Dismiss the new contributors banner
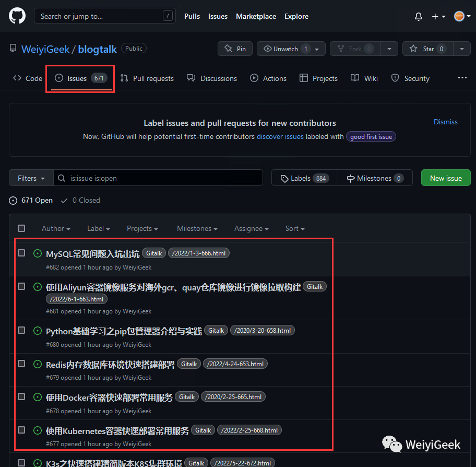Screen dimensions: 476x467 pos(445,122)
